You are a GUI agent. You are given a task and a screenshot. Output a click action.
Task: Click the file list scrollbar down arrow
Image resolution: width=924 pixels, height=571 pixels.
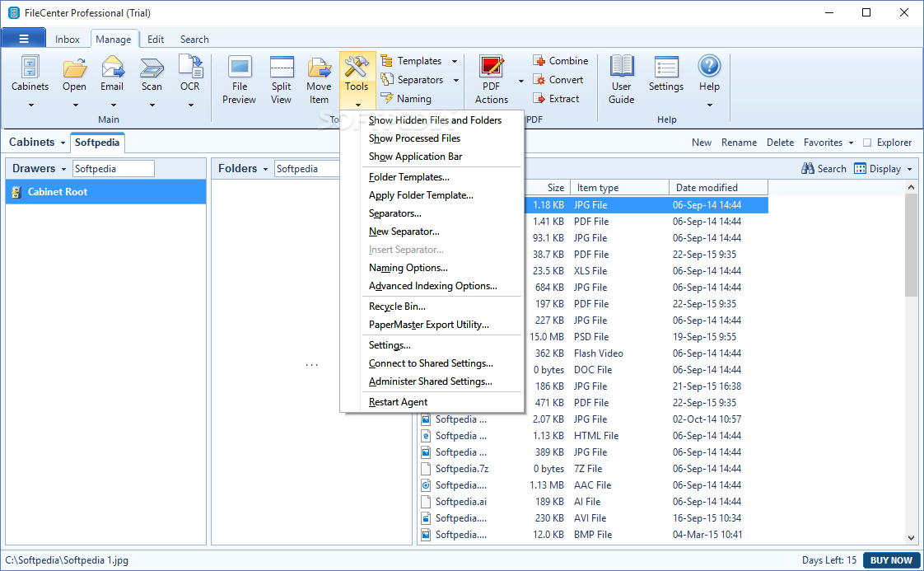pos(911,537)
